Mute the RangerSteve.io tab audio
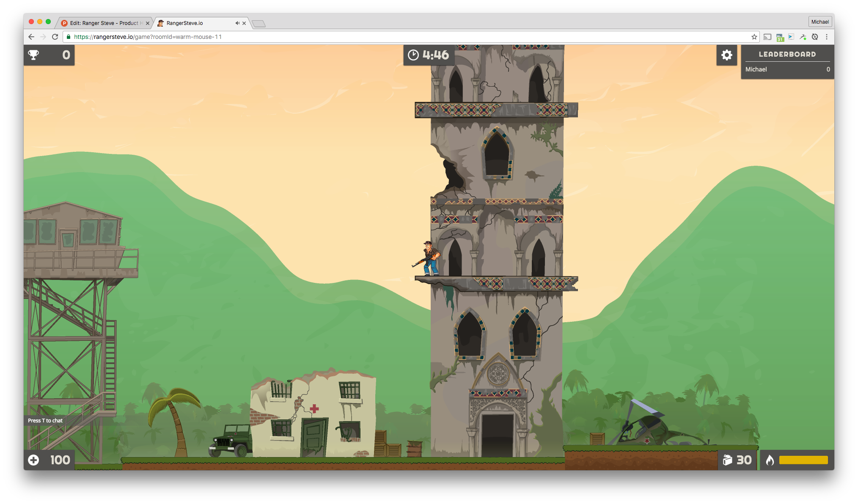The image size is (858, 504). pos(237,23)
